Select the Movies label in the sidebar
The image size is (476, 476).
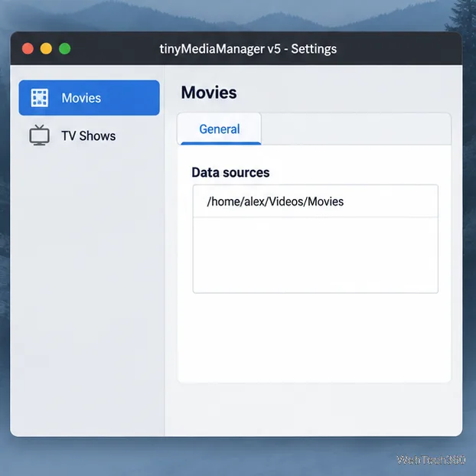(x=81, y=98)
